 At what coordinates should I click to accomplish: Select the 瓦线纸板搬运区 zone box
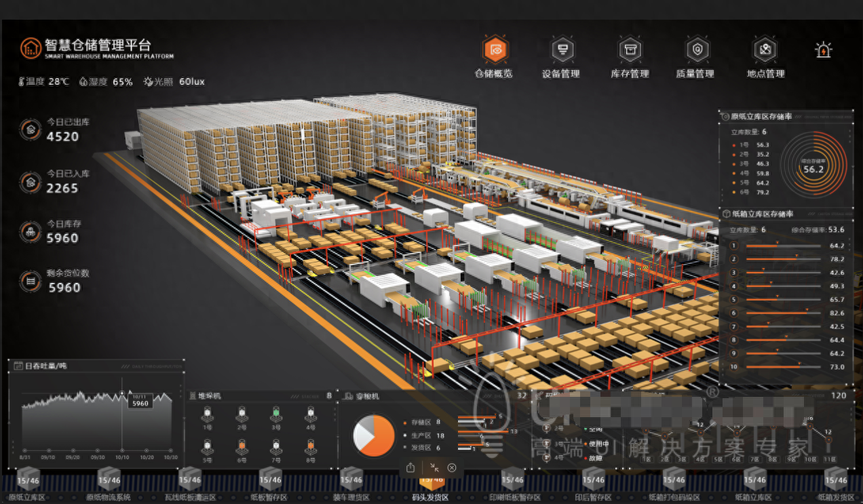[x=189, y=479]
